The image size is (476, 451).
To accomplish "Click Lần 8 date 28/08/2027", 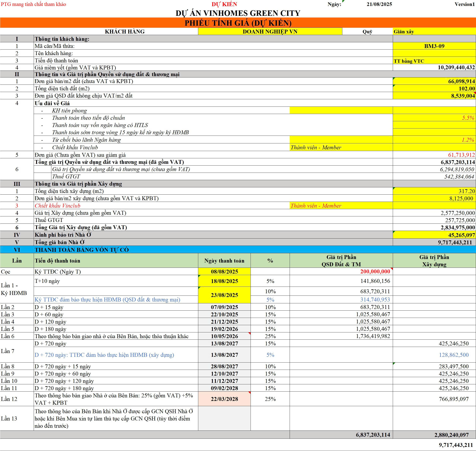I will (x=225, y=366).
